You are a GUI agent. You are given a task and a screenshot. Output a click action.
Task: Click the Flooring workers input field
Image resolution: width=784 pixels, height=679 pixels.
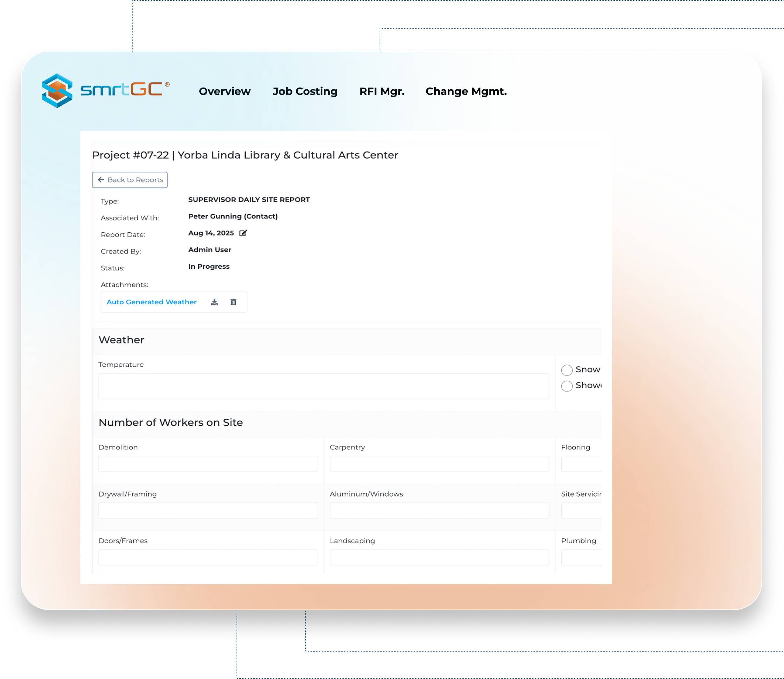[x=581, y=463]
